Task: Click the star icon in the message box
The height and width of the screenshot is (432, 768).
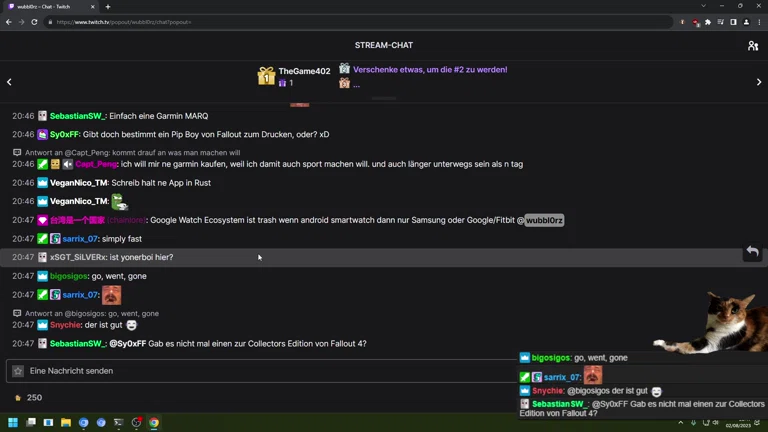Action: (x=18, y=371)
